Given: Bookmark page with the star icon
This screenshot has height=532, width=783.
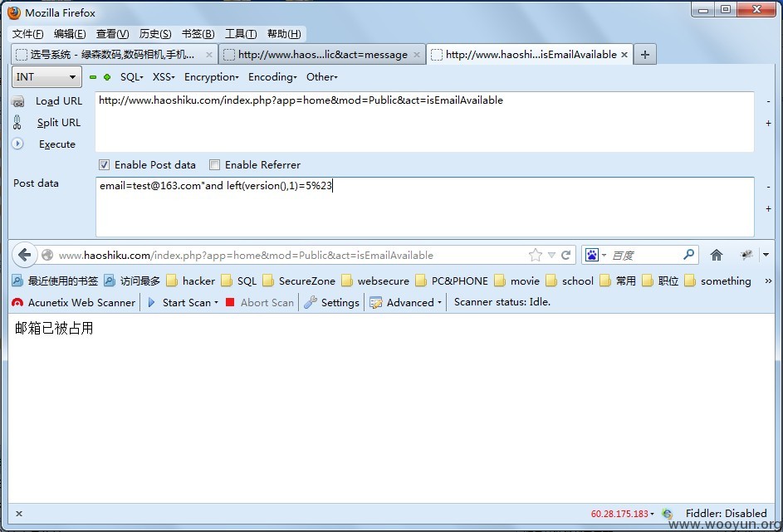Looking at the screenshot, I should 536,255.
